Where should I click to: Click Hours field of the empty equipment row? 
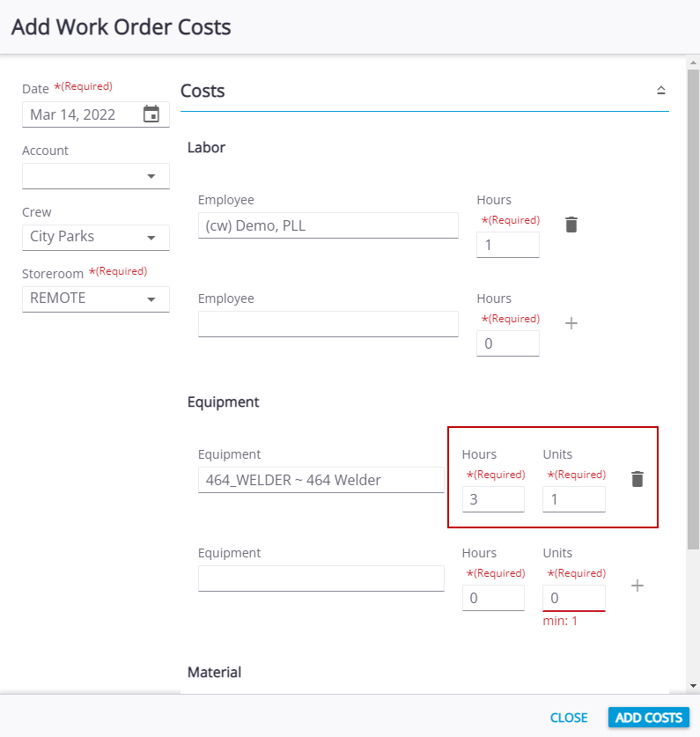pyautogui.click(x=493, y=598)
